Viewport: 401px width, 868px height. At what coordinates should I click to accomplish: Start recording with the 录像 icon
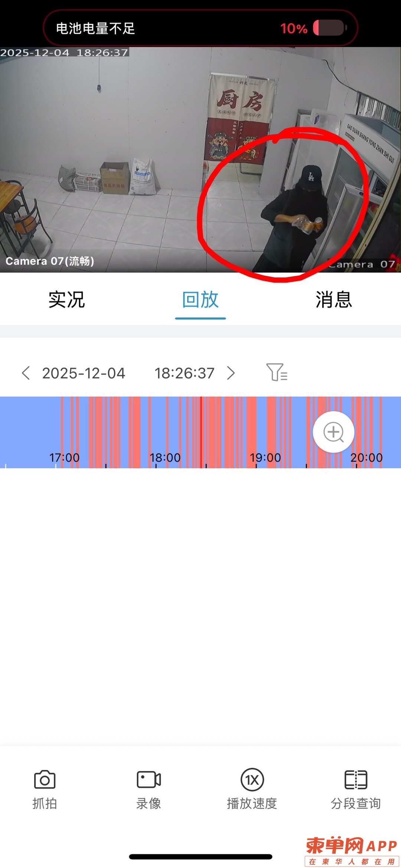point(149,779)
